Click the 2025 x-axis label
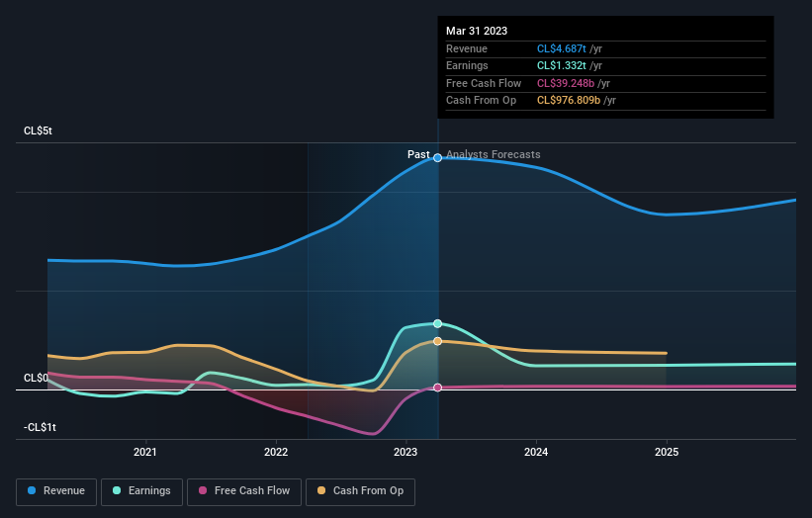 tap(667, 453)
